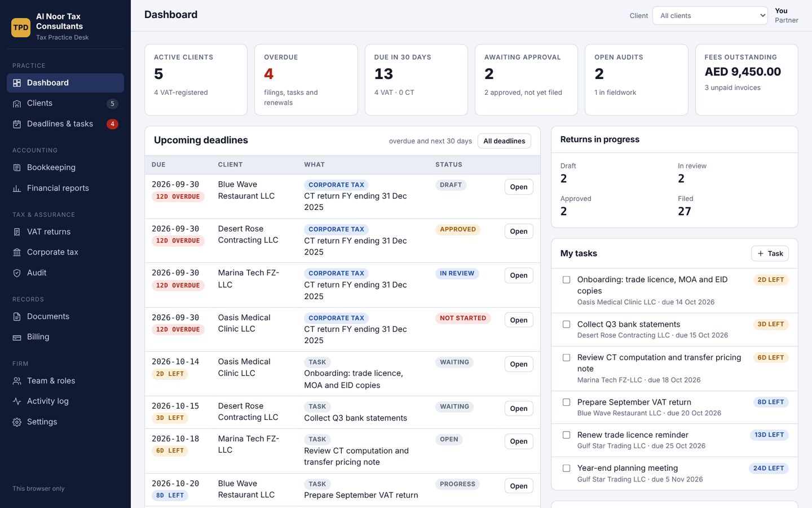Open the Collect Q3 bank statements deadline
The image size is (812, 508).
pos(519,409)
